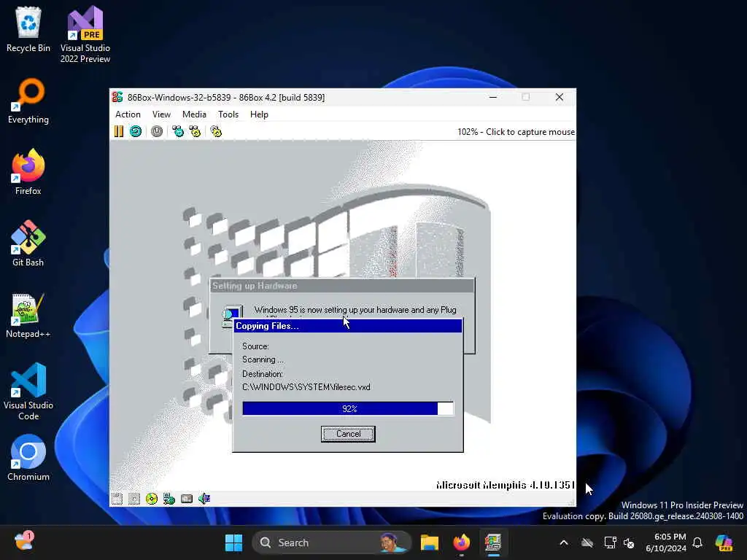The height and width of the screenshot is (560, 747).
Task: Open the Action menu
Action: [128, 114]
